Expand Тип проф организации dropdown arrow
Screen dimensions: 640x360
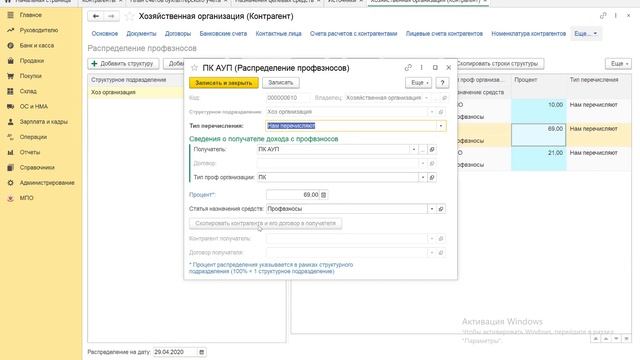[423, 177]
